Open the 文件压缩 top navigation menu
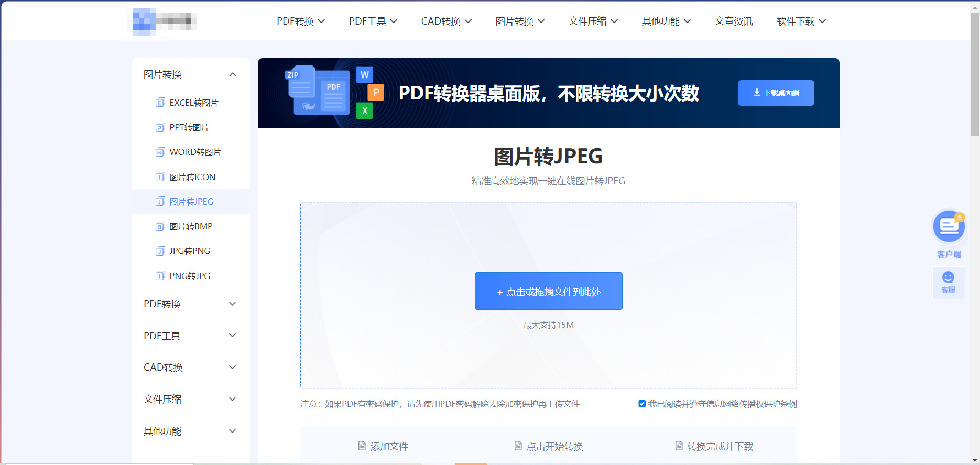Viewport: 980px width, 465px height. point(593,21)
